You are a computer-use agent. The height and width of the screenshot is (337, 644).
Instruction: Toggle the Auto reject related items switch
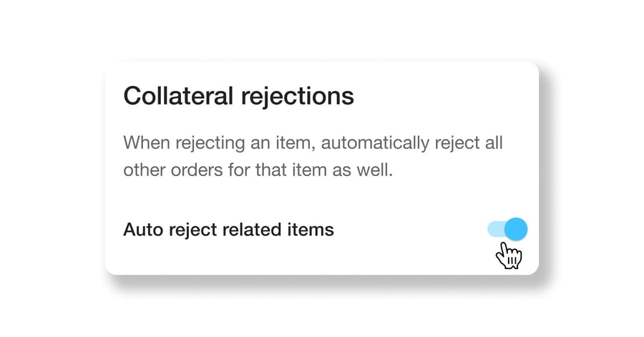coord(507,229)
